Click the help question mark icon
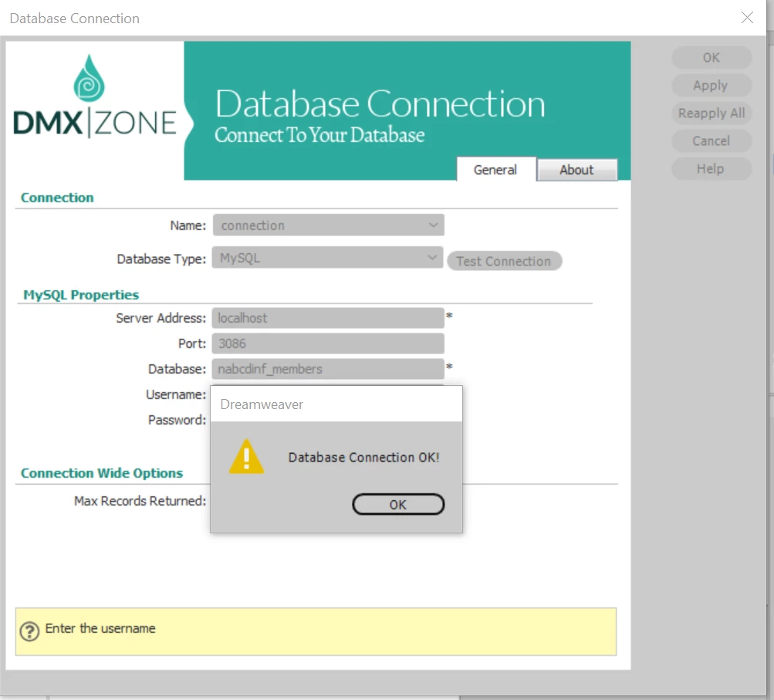Screen dimensions: 774x700 (29, 631)
